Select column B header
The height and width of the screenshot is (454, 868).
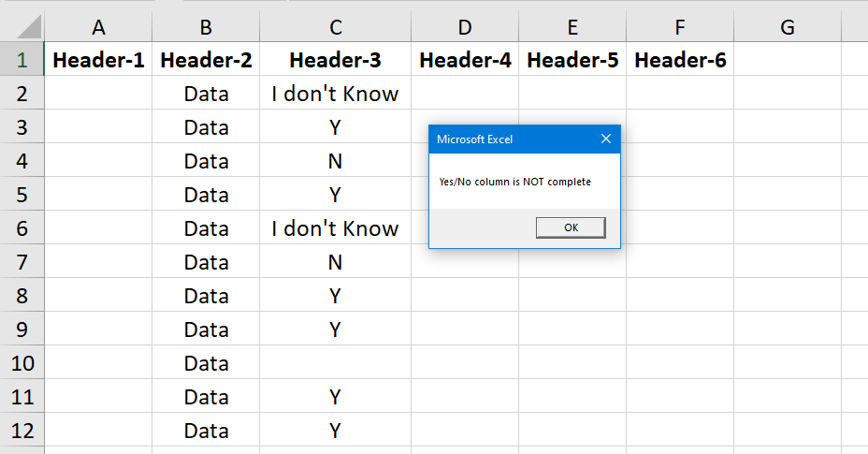coord(206,26)
